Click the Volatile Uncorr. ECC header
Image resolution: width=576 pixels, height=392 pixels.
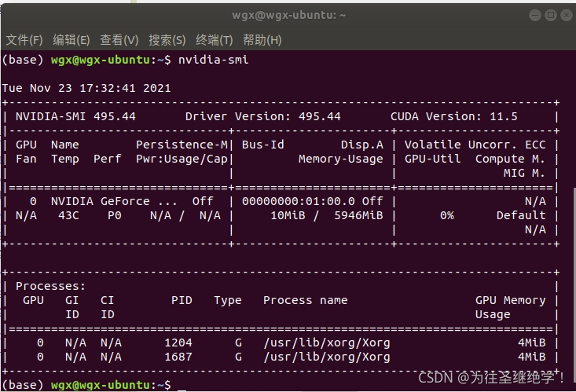coord(475,145)
